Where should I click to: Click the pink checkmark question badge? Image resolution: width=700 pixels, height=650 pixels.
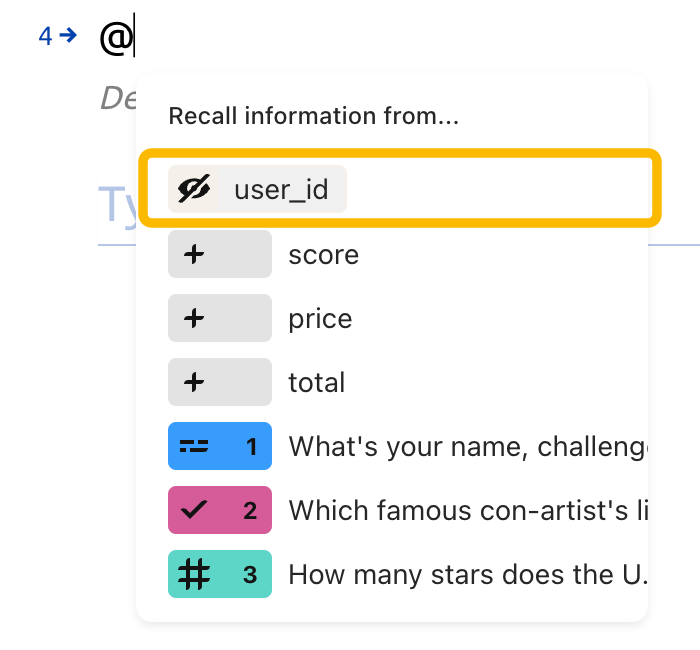point(220,510)
